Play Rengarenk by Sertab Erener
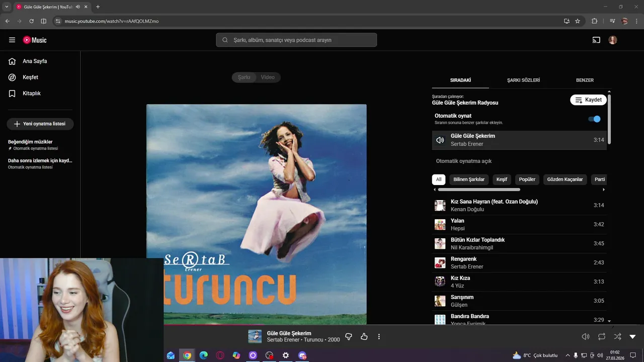The image size is (644, 362). [x=519, y=263]
